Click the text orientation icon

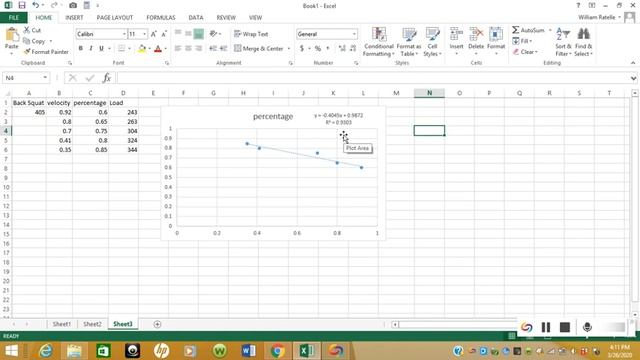click(x=213, y=34)
